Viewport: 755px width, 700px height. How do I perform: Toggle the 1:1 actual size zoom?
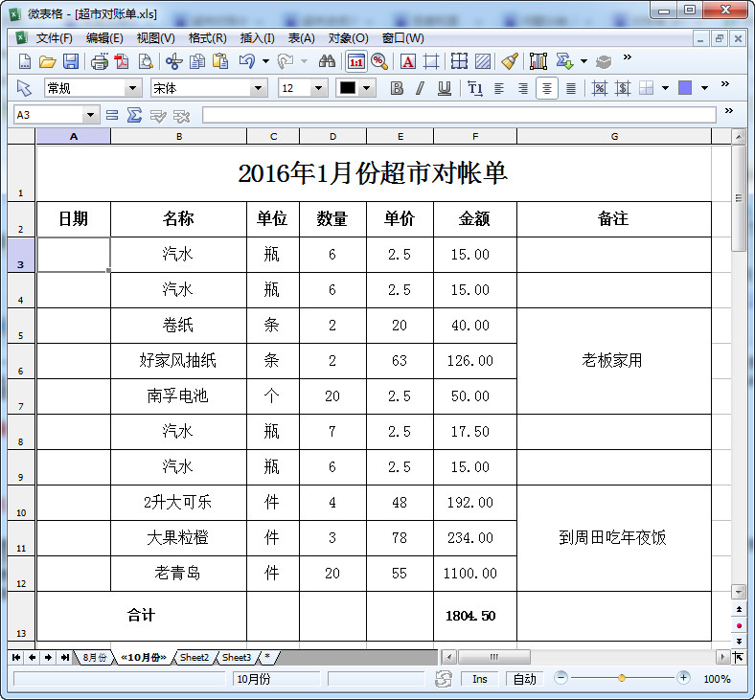(x=356, y=61)
